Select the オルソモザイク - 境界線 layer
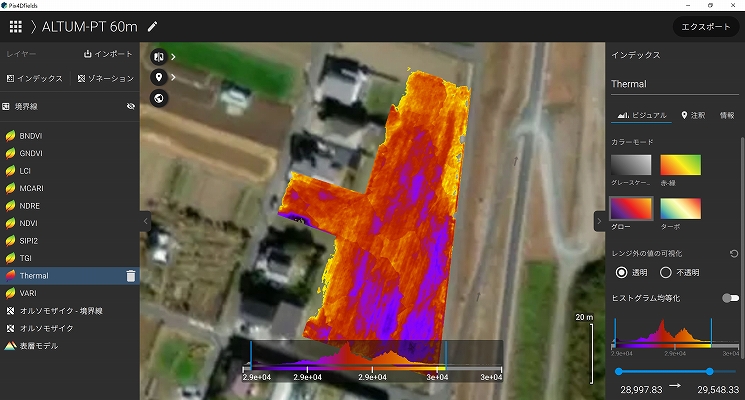The width and height of the screenshot is (745, 400). click(x=69, y=311)
